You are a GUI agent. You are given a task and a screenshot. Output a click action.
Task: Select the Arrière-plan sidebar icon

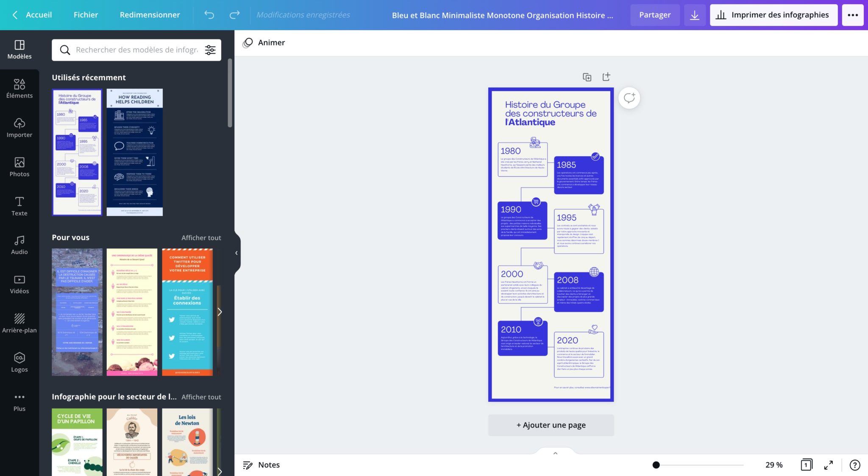pyautogui.click(x=19, y=322)
